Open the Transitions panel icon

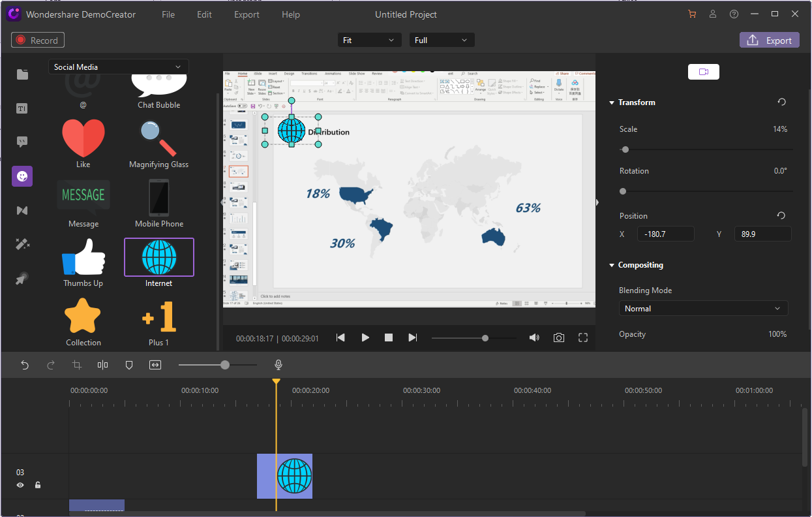point(22,210)
